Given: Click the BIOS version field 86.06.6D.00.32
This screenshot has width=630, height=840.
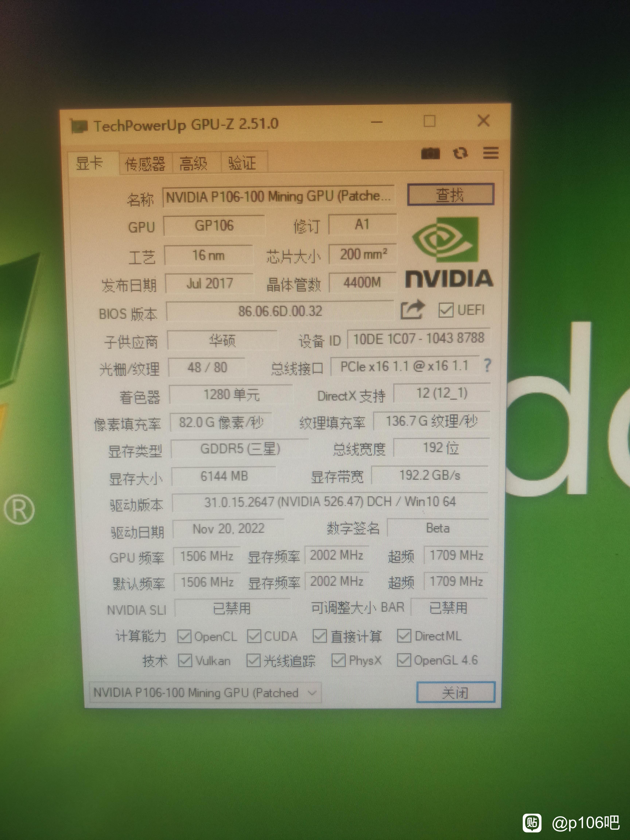Looking at the screenshot, I should click(x=280, y=311).
